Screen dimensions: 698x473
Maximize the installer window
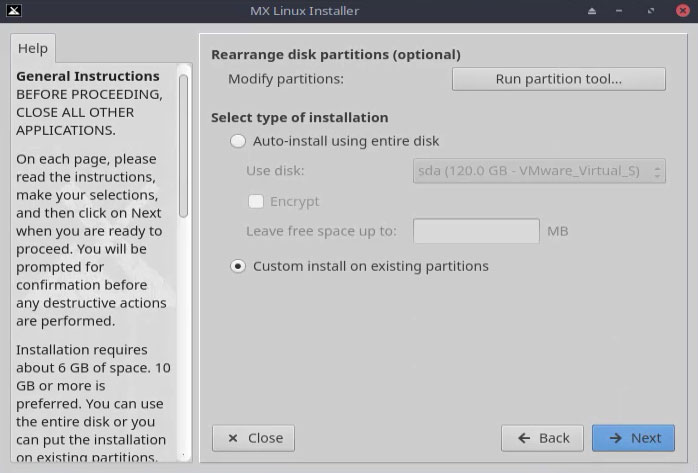(x=651, y=11)
